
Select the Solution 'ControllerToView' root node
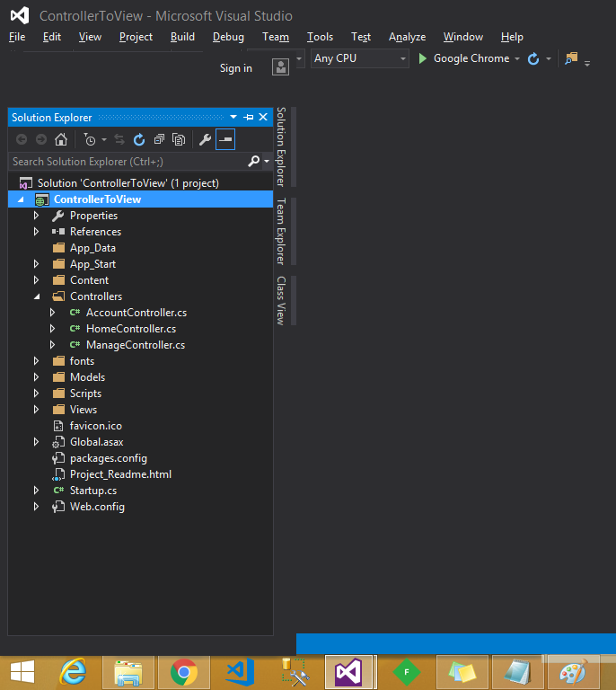[x=128, y=183]
